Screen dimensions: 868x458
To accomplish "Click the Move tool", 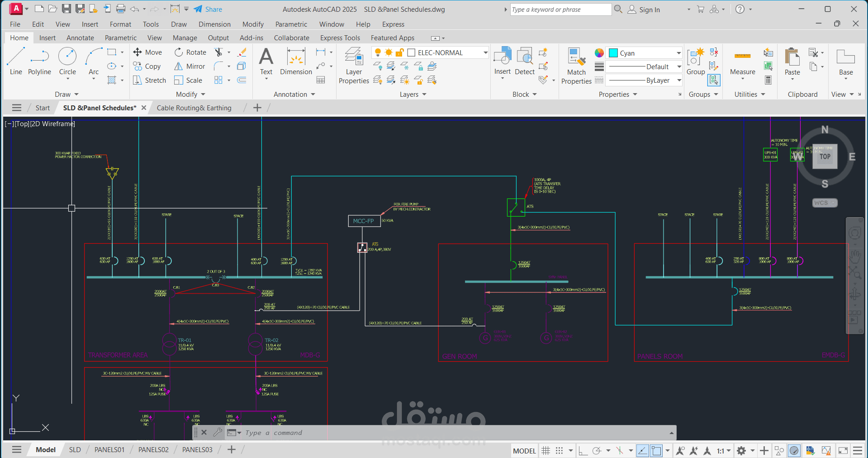I will pyautogui.click(x=147, y=52).
